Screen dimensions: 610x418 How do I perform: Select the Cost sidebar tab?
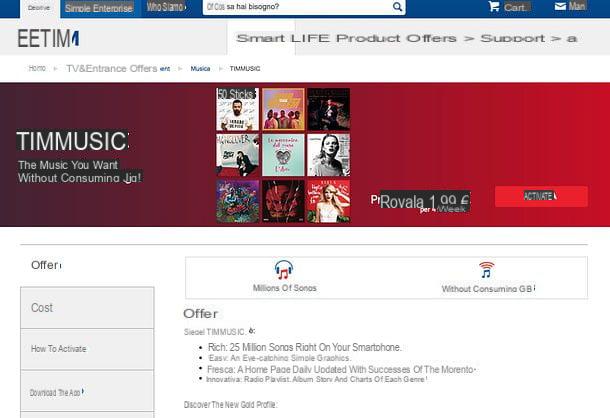(87, 308)
